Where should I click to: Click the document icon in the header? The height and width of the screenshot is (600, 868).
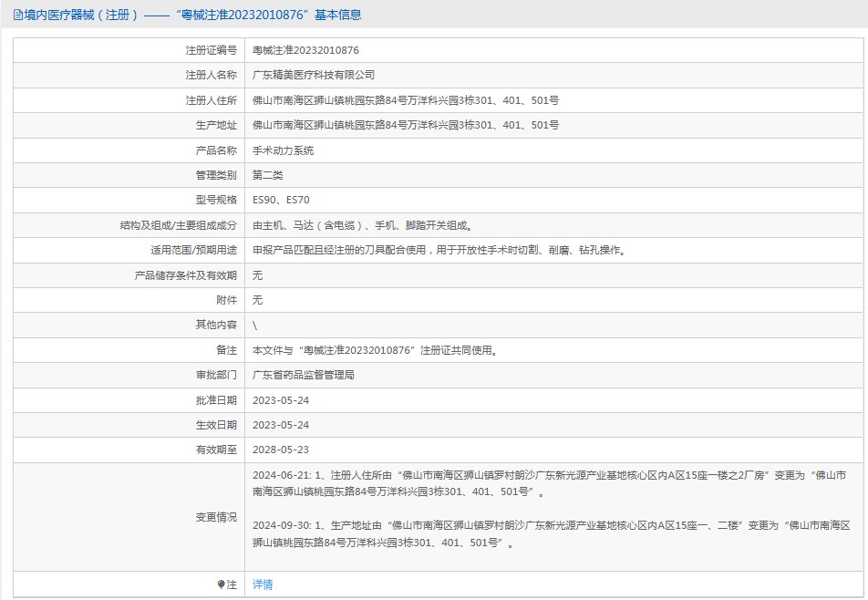(17, 15)
